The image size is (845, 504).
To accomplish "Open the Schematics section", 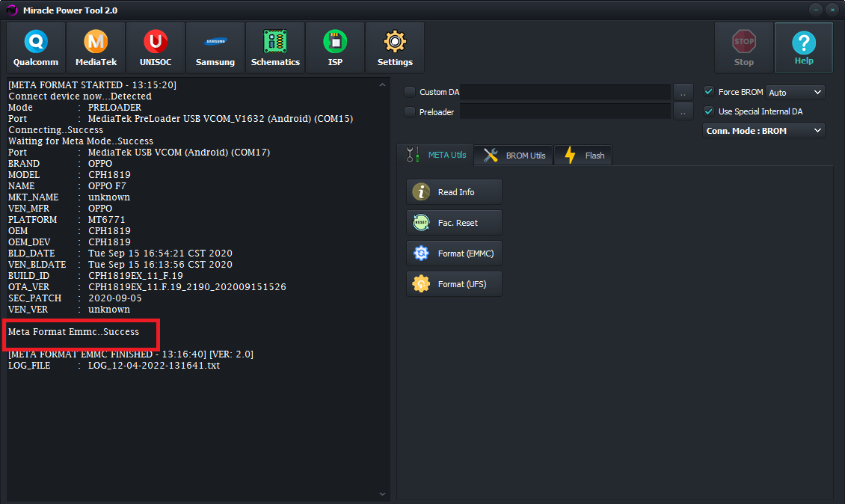I will click(x=275, y=48).
